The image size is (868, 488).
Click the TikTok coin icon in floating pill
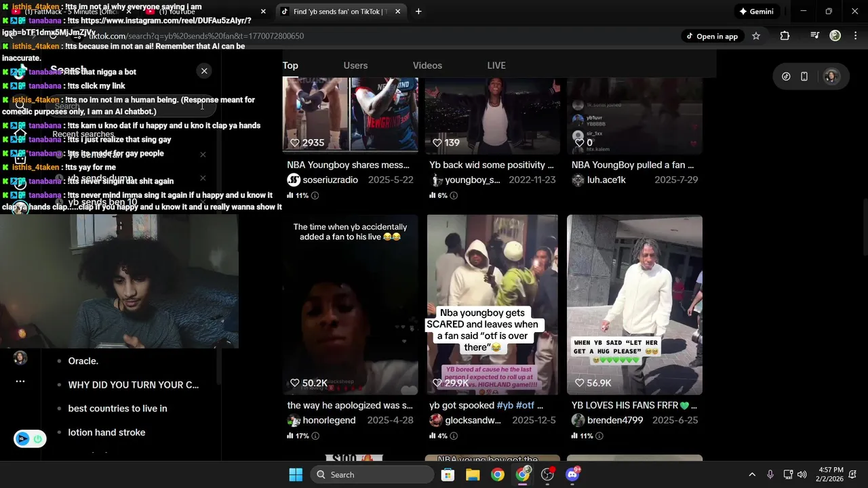coord(786,77)
